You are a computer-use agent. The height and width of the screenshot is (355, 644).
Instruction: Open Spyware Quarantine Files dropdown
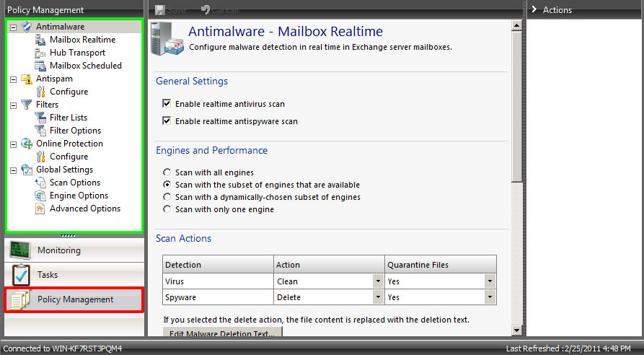(490, 297)
